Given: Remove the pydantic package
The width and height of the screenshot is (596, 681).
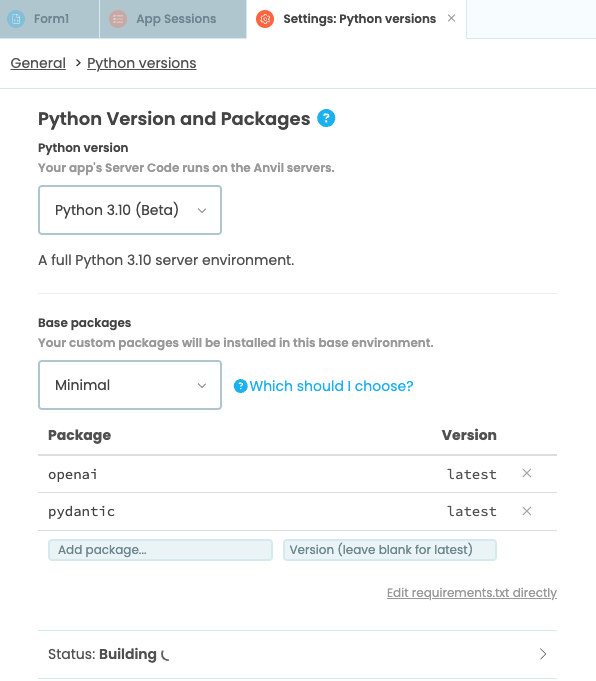Looking at the screenshot, I should (526, 511).
